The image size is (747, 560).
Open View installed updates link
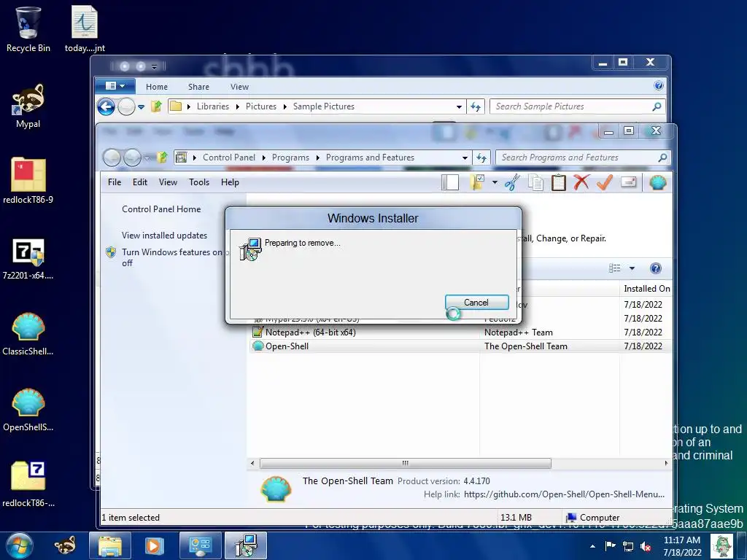[164, 236]
